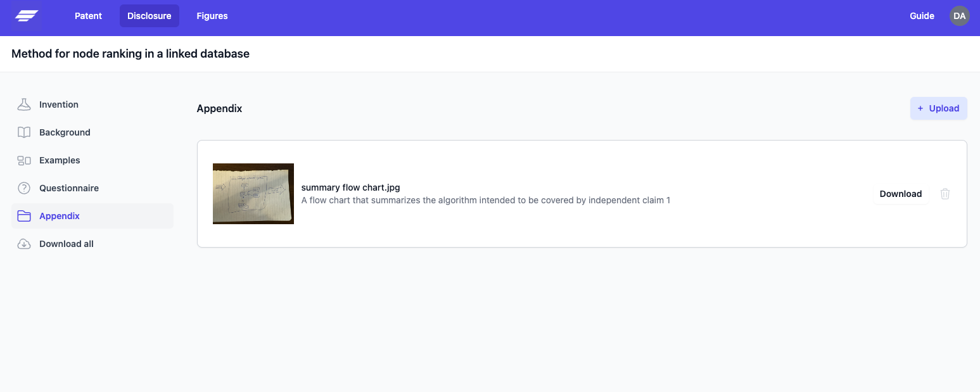Open the Guide link
980x392 pixels.
tap(922, 15)
